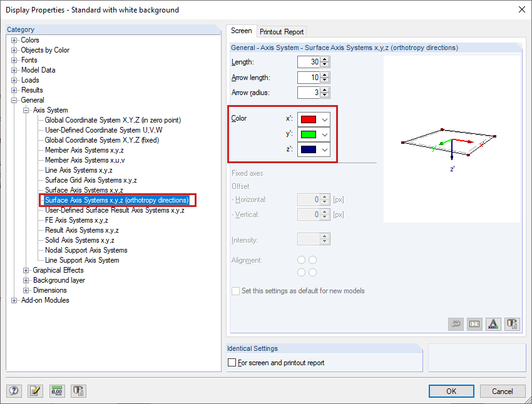This screenshot has height=404, width=532.
Task: Enable 'For screen and printout report'
Action: pyautogui.click(x=232, y=362)
